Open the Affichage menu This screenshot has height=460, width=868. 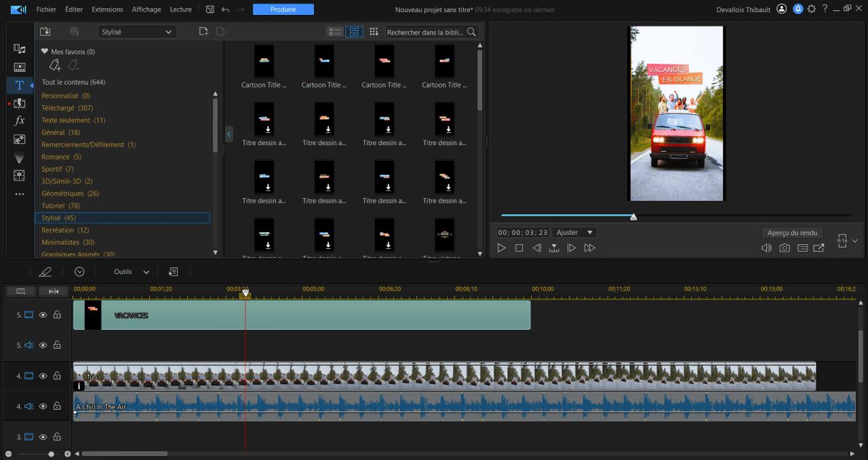(x=146, y=9)
